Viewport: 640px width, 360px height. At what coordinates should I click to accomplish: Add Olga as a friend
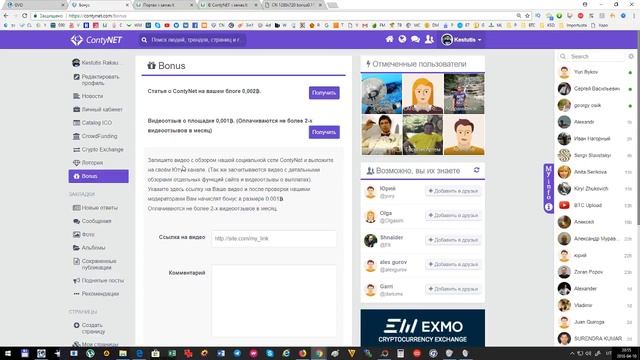click(453, 215)
